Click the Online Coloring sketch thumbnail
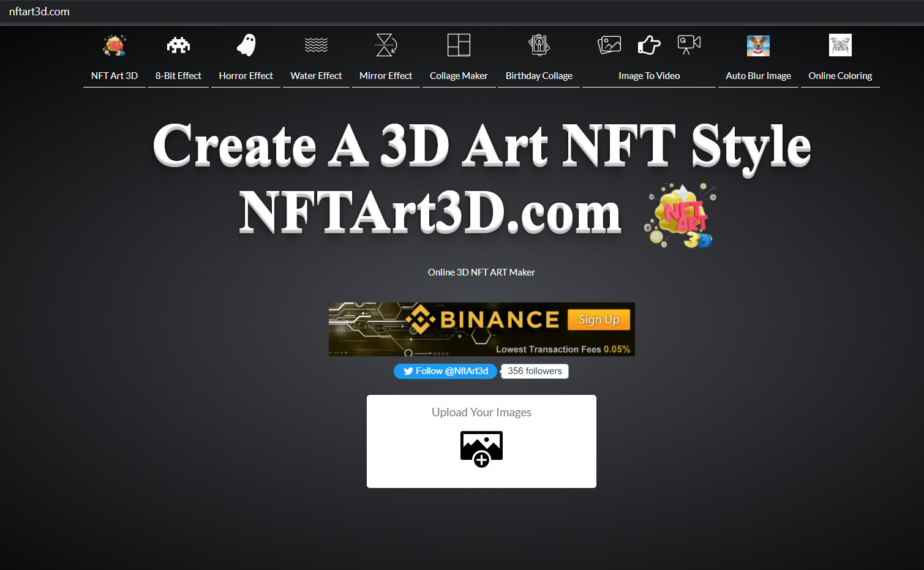 pyautogui.click(x=840, y=45)
